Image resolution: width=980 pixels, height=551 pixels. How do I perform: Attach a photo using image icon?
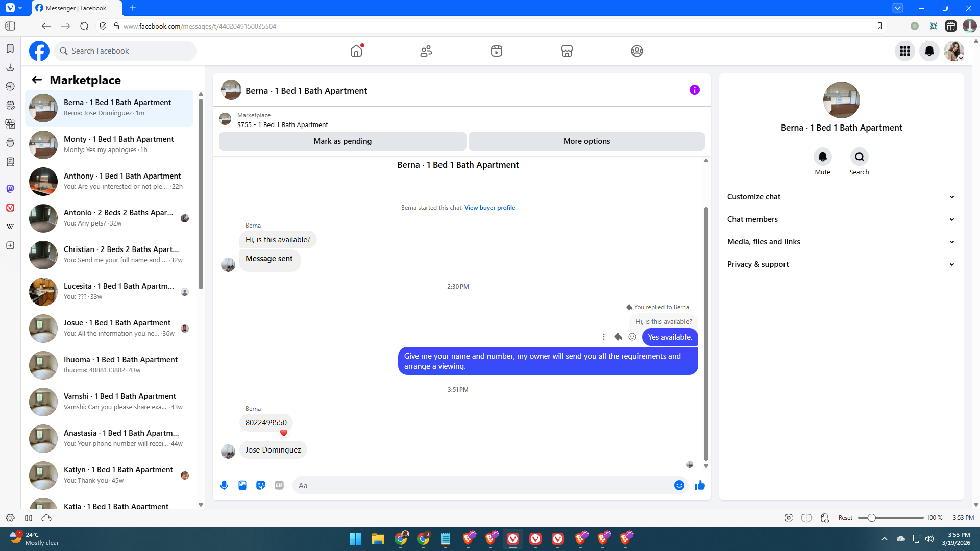coord(242,485)
